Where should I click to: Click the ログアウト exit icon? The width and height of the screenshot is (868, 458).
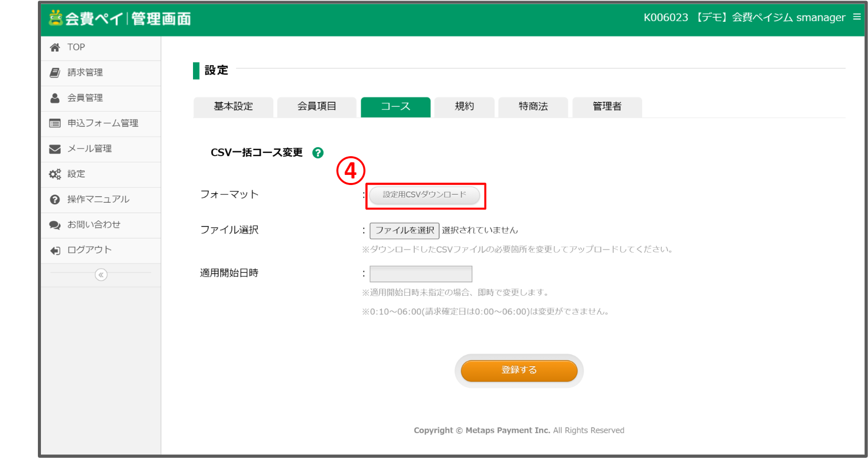click(x=56, y=250)
